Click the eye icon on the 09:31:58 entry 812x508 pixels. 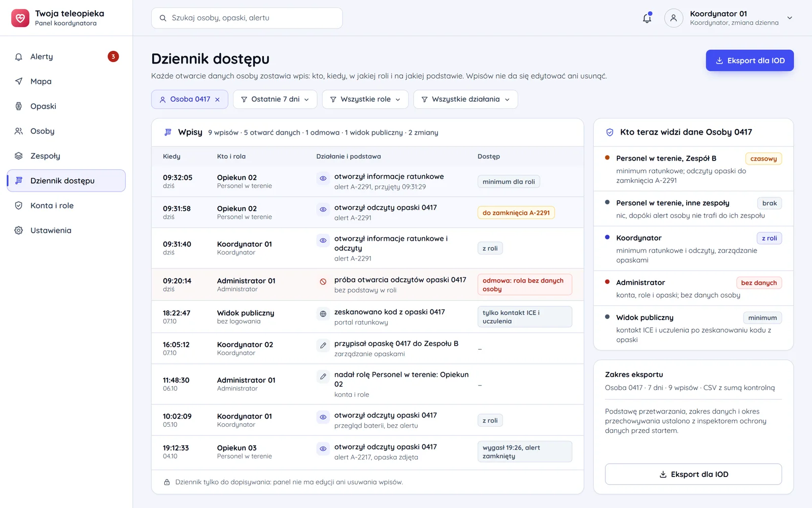click(323, 209)
